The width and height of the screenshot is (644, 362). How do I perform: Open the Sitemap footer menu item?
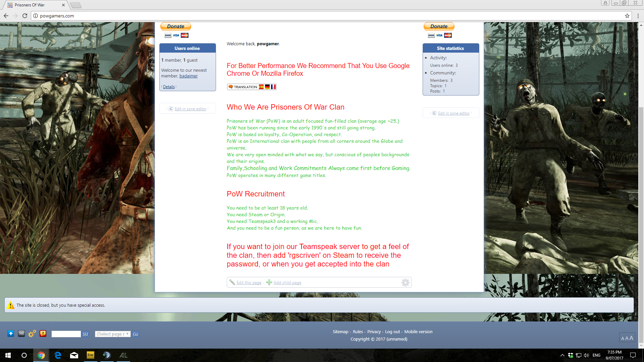click(x=340, y=332)
